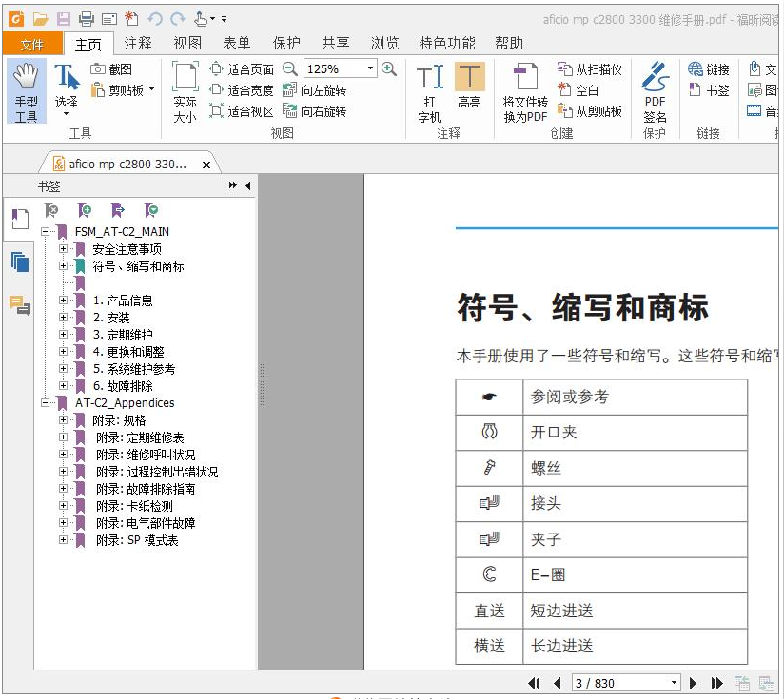
Task: Click the Undo arrow icon
Action: click(x=155, y=19)
